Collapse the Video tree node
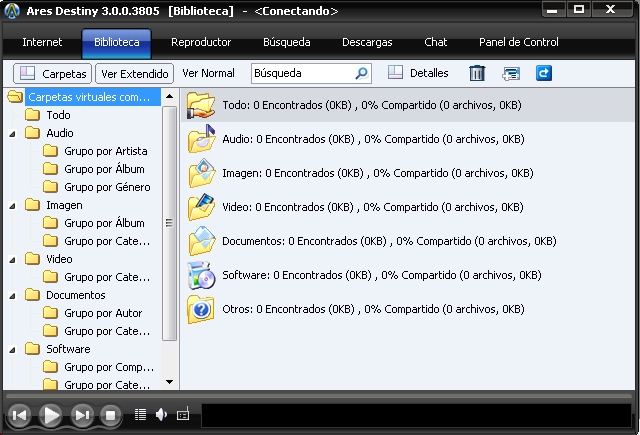 coord(12,260)
